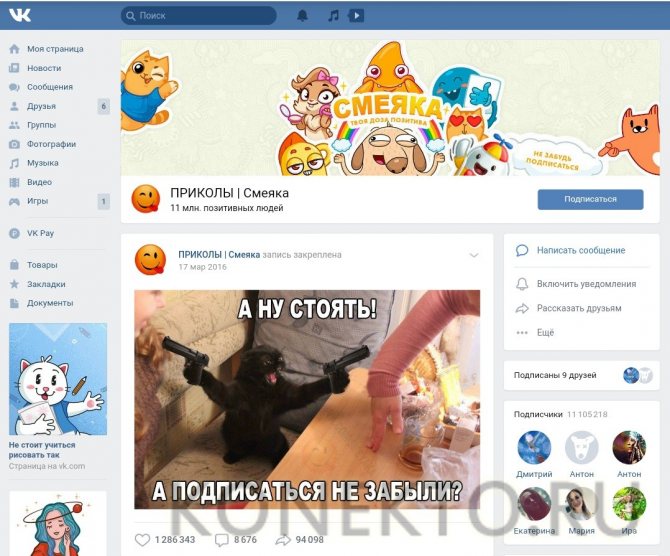Click the VK Pay icon in sidebar
The image size is (670, 556).
(14, 233)
